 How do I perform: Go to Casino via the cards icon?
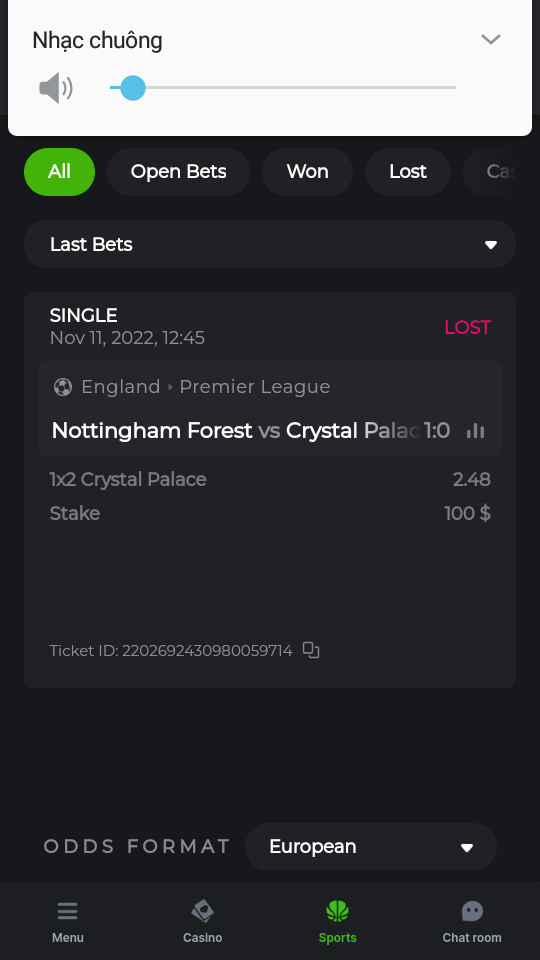[x=202, y=911]
